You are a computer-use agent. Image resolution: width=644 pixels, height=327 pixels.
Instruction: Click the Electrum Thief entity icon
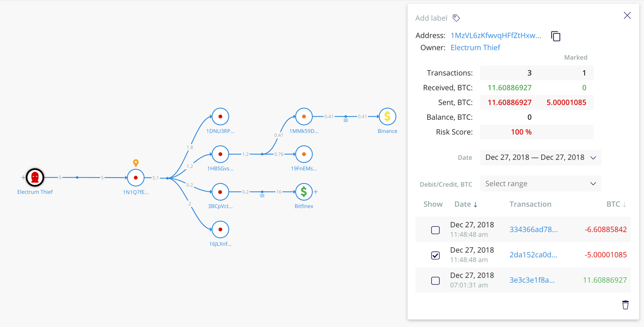click(35, 177)
